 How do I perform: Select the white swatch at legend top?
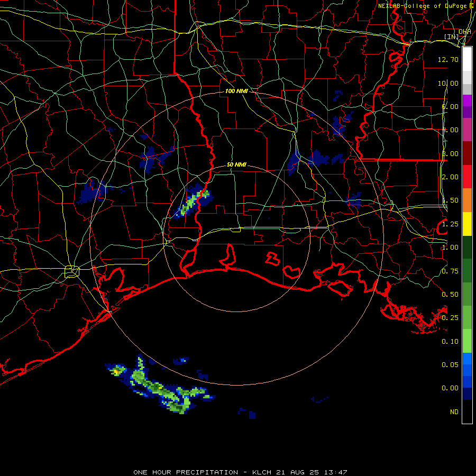click(467, 59)
